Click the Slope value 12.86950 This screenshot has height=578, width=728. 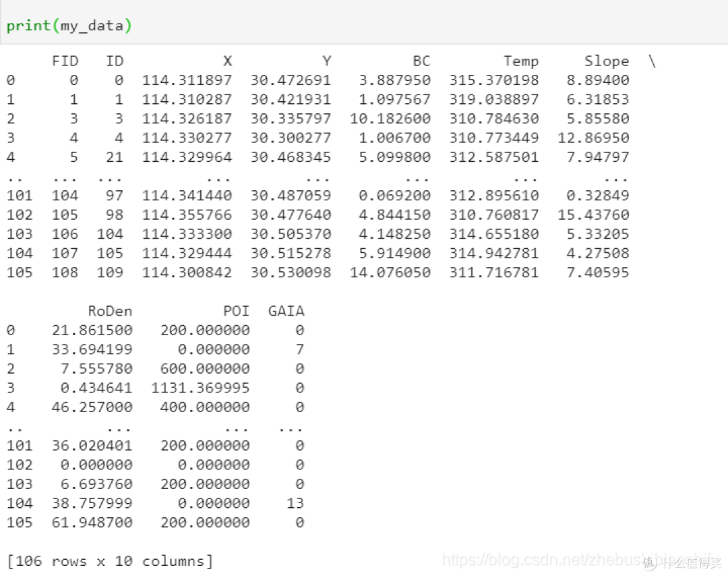(593, 138)
